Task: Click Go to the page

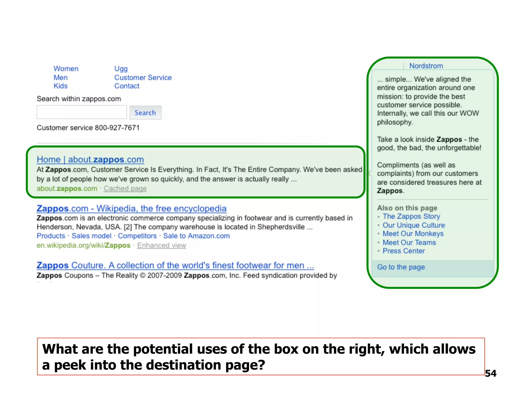Action: click(x=401, y=267)
